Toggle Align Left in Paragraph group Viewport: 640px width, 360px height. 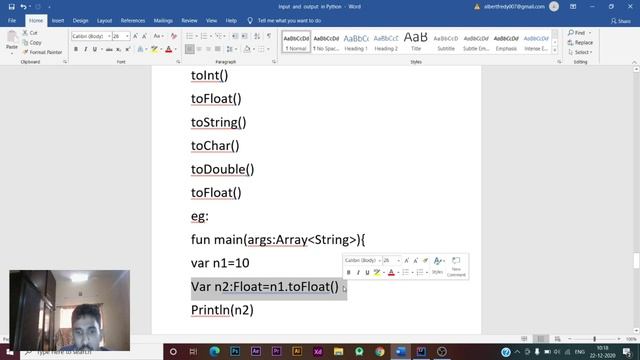(189, 49)
